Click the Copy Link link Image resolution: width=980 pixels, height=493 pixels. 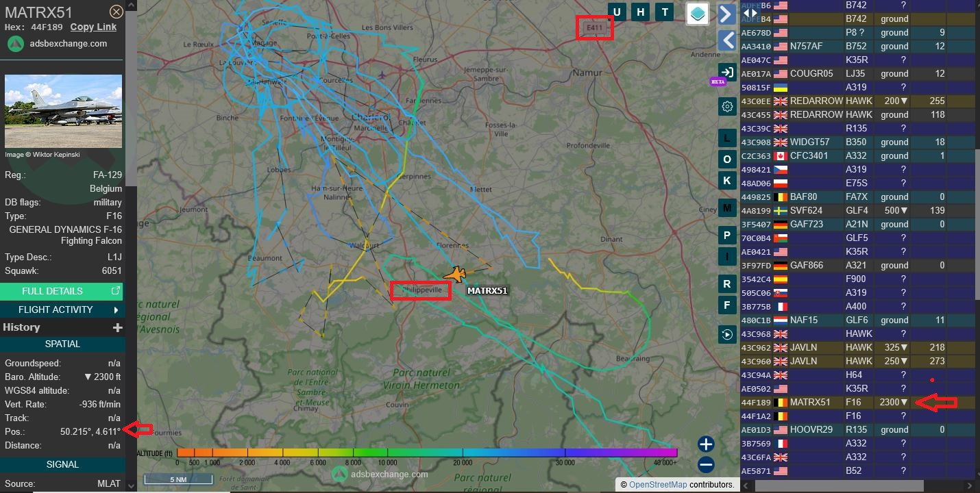93,27
